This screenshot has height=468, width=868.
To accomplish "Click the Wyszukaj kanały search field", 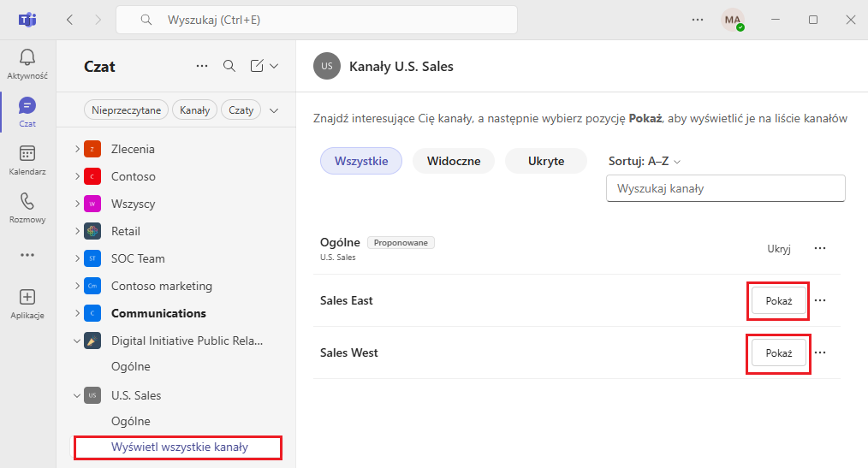I will point(726,188).
